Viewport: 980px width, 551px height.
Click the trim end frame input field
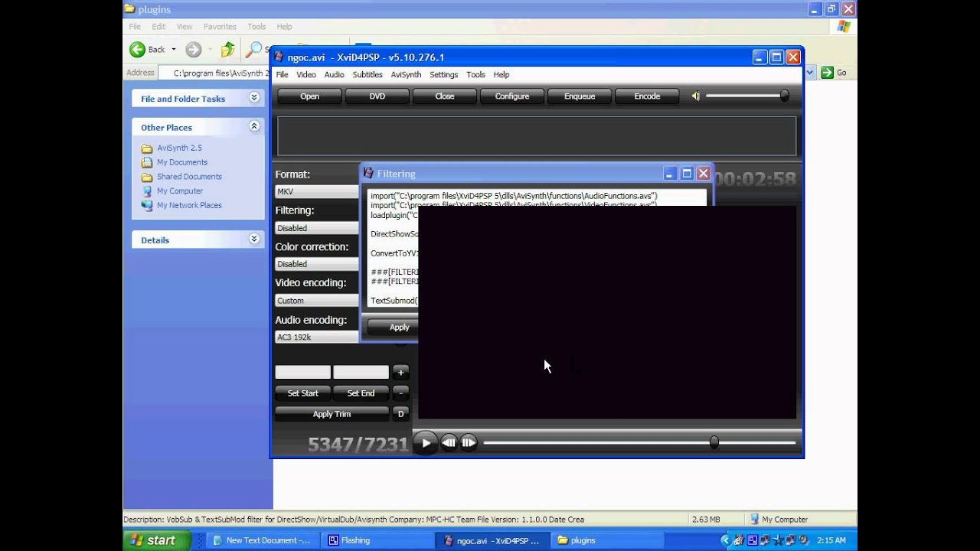pyautogui.click(x=361, y=372)
